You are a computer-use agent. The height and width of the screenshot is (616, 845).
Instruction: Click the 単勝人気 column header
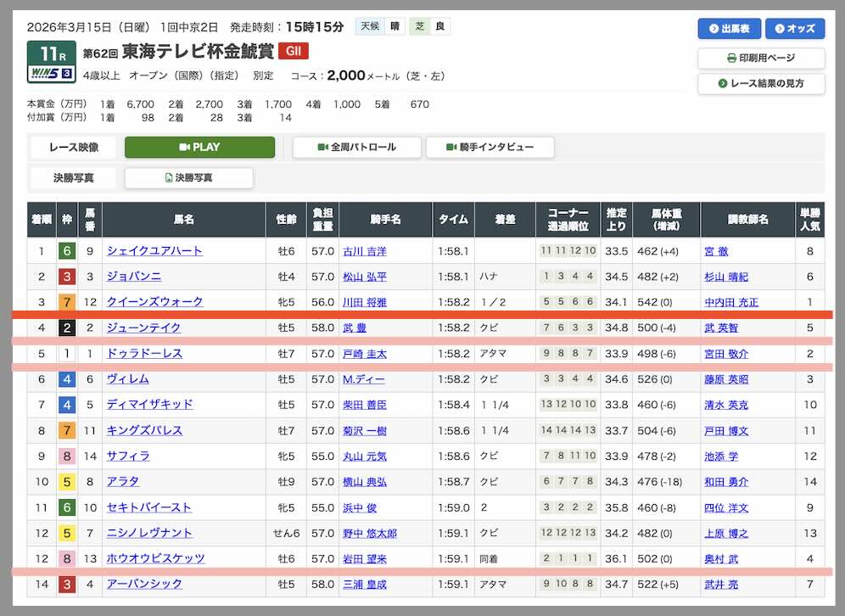(x=809, y=220)
